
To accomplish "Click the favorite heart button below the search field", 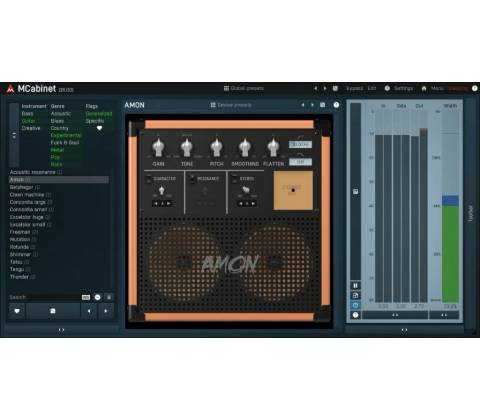I will [x=17, y=311].
